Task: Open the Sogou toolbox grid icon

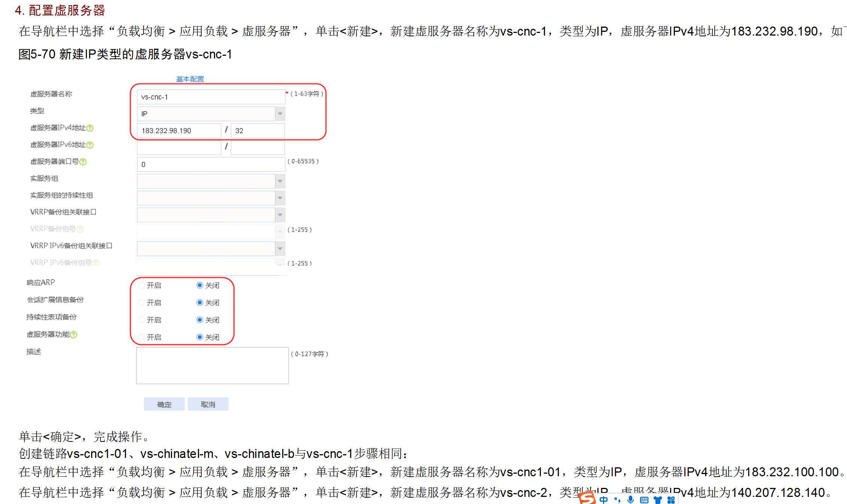Action: click(x=671, y=500)
